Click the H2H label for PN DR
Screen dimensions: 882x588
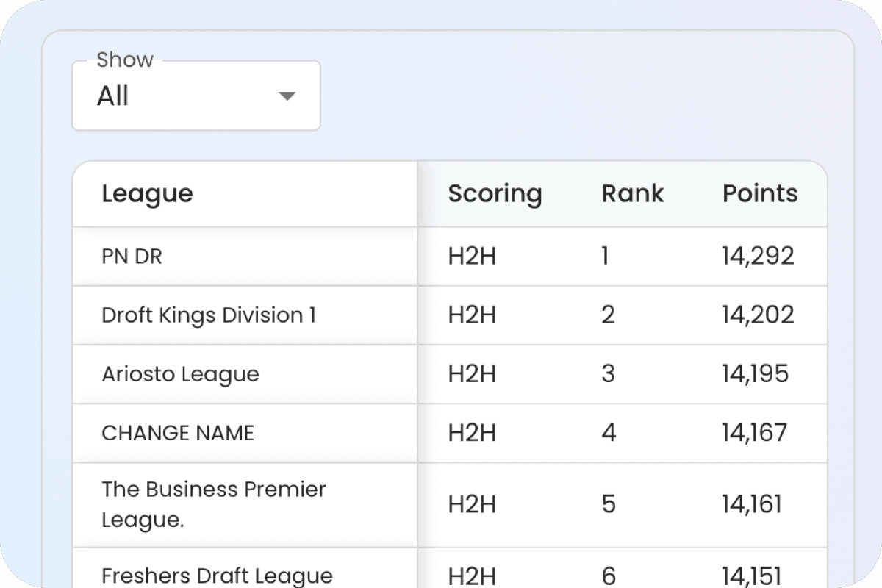471,256
